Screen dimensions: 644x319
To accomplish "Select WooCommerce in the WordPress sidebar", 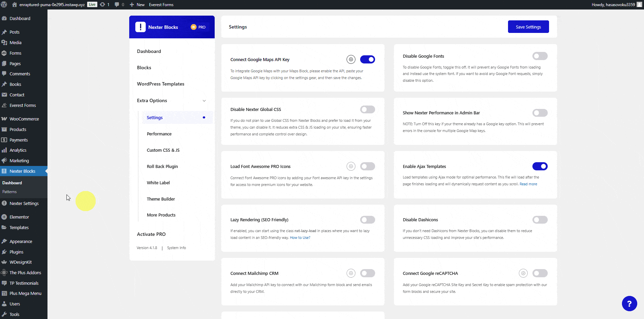I will [24, 119].
